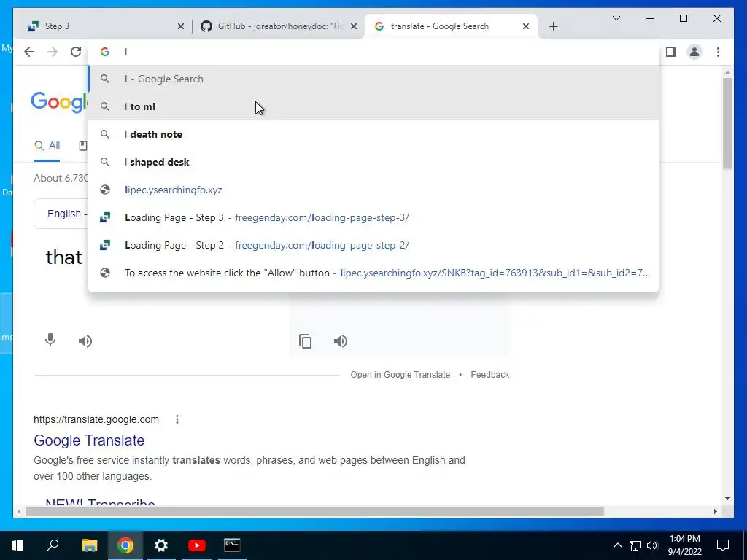747x560 pixels.
Task: Click the scroll down arrow
Action: click(727, 499)
